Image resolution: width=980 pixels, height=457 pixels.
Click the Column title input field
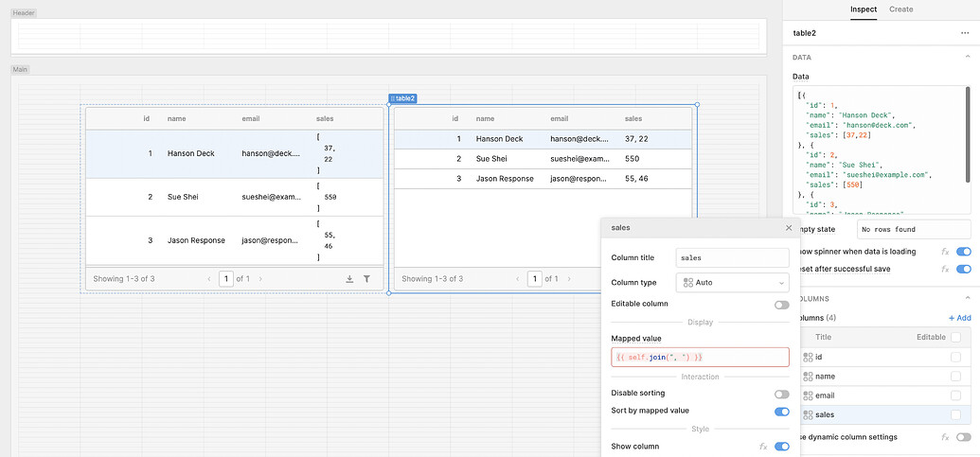(733, 258)
